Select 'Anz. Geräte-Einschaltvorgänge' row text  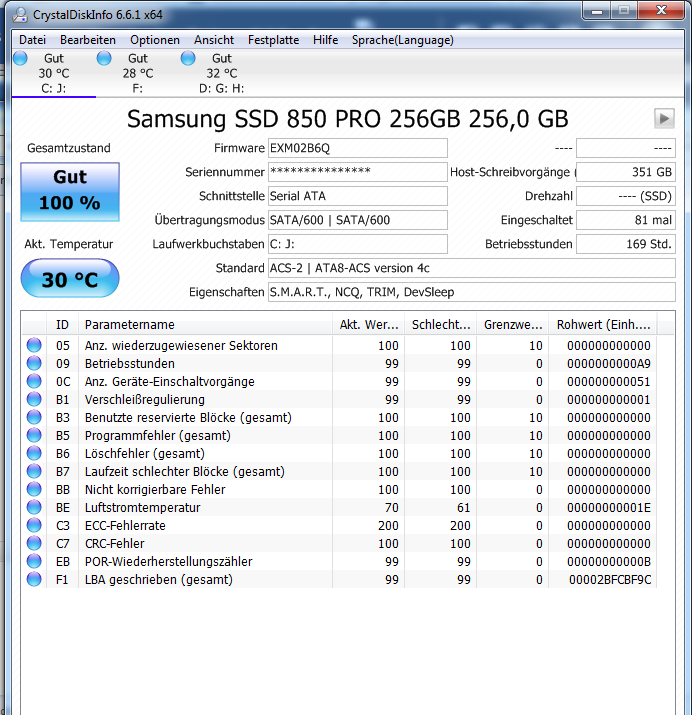[x=170, y=382]
